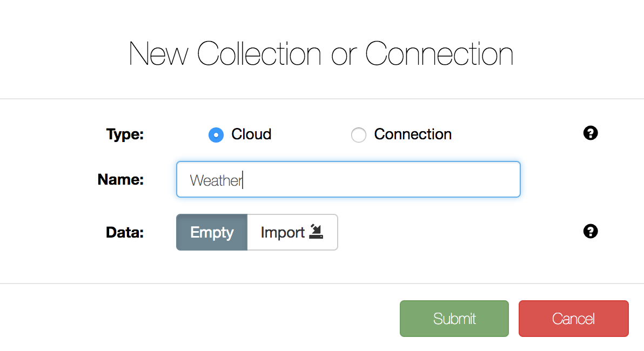Click the New Collection or Connection heading
Image resolution: width=644 pixels, height=351 pixels.
(321, 53)
